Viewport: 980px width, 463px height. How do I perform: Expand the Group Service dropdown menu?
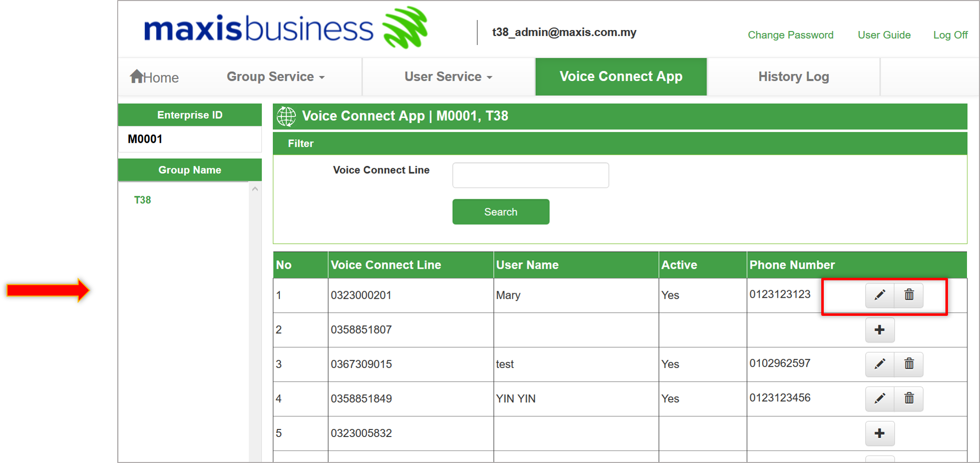275,77
